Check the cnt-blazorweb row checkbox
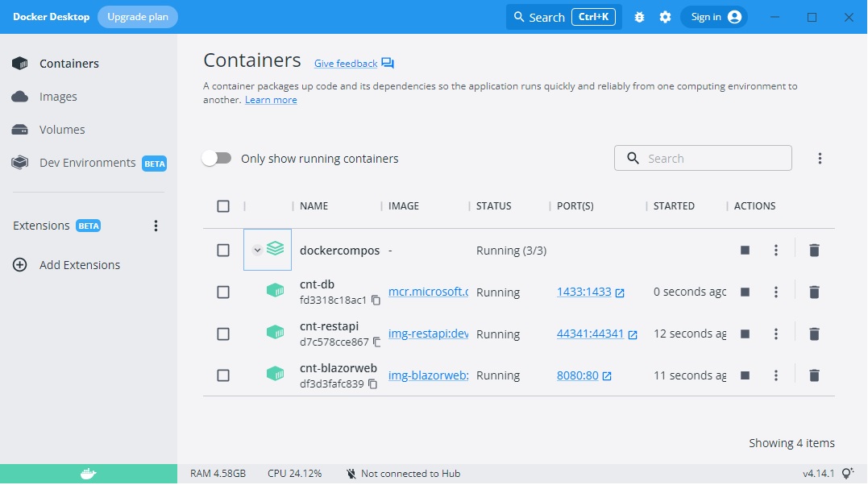Screen dimensions: 868x485 (223, 375)
